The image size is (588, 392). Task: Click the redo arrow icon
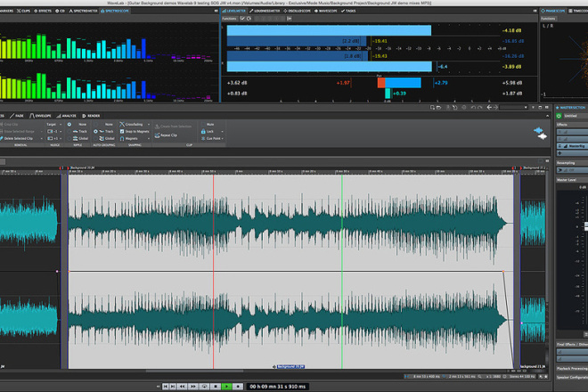click(x=479, y=107)
